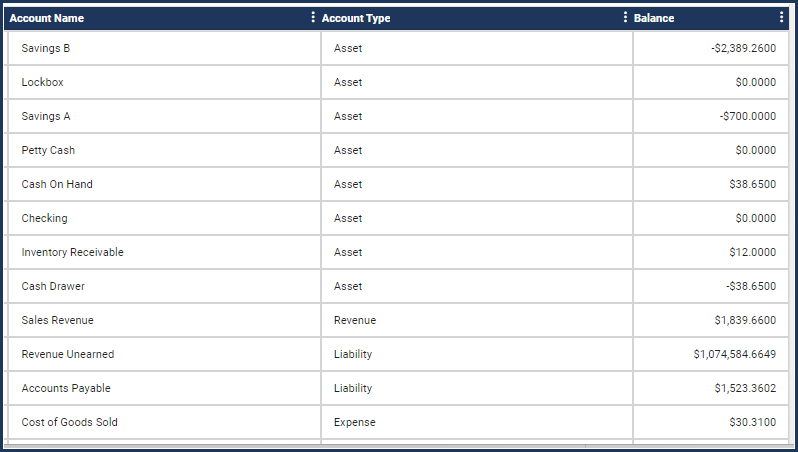798x452 pixels.
Task: Open the Account Name column menu
Action: tap(312, 18)
